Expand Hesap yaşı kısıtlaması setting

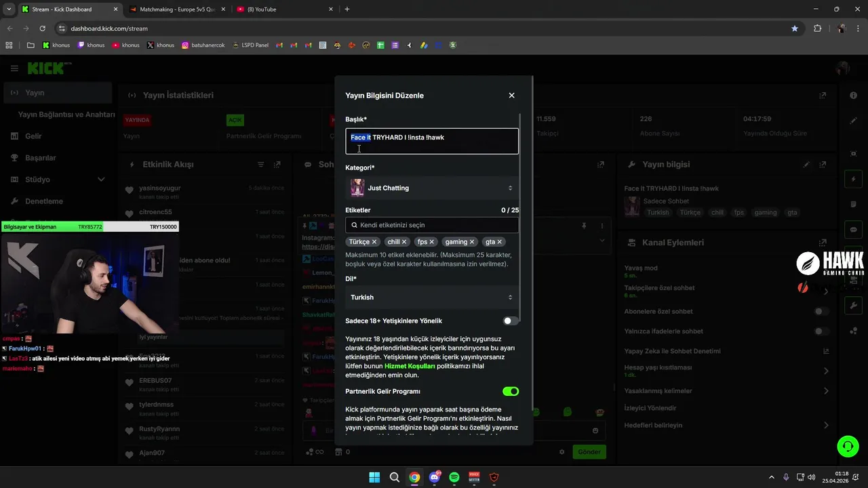click(x=727, y=371)
